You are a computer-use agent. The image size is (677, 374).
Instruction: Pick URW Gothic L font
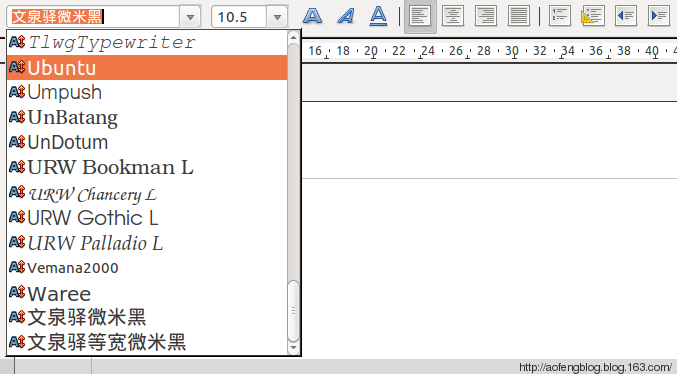click(147, 218)
